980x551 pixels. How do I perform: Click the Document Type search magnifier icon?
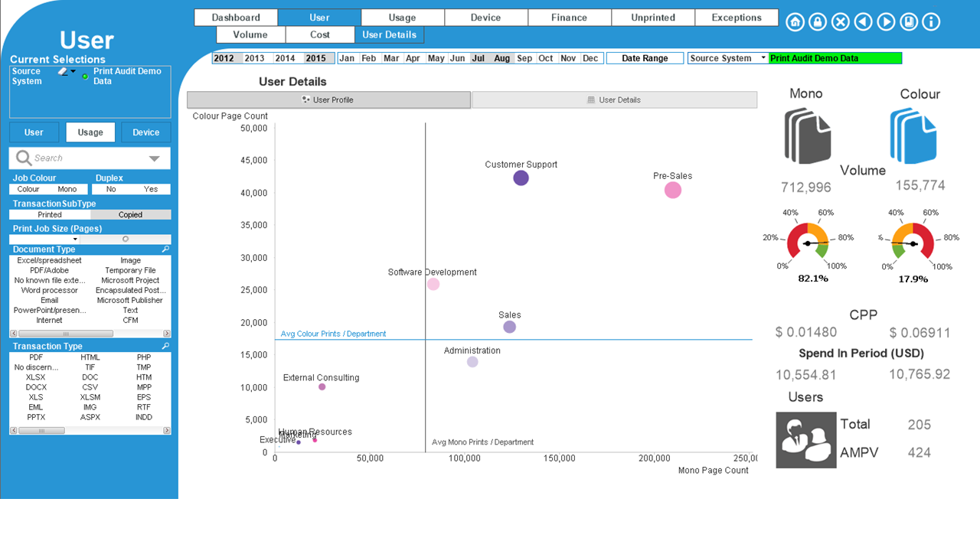[x=165, y=249]
